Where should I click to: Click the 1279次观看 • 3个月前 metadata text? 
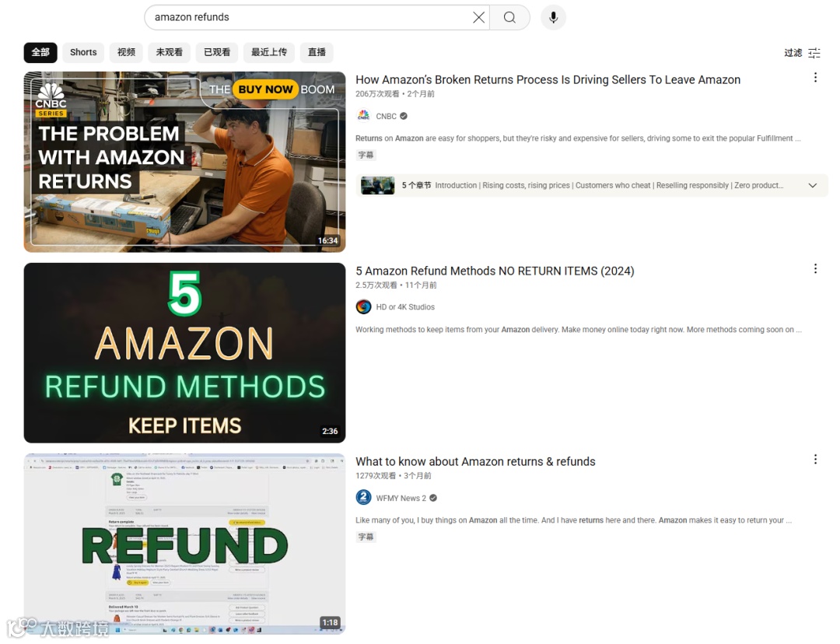[x=394, y=476]
